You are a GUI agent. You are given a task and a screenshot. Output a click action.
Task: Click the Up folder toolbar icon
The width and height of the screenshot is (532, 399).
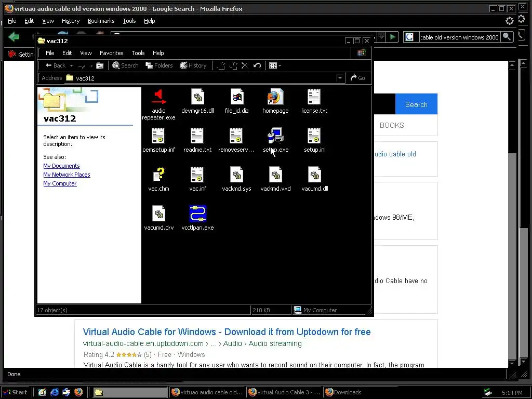click(100, 65)
